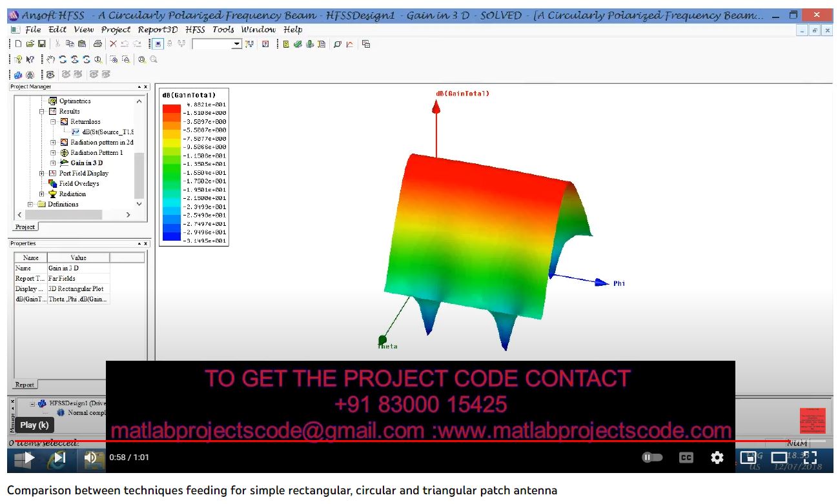Collapse the Results tree node
838x504 pixels.
click(x=42, y=112)
